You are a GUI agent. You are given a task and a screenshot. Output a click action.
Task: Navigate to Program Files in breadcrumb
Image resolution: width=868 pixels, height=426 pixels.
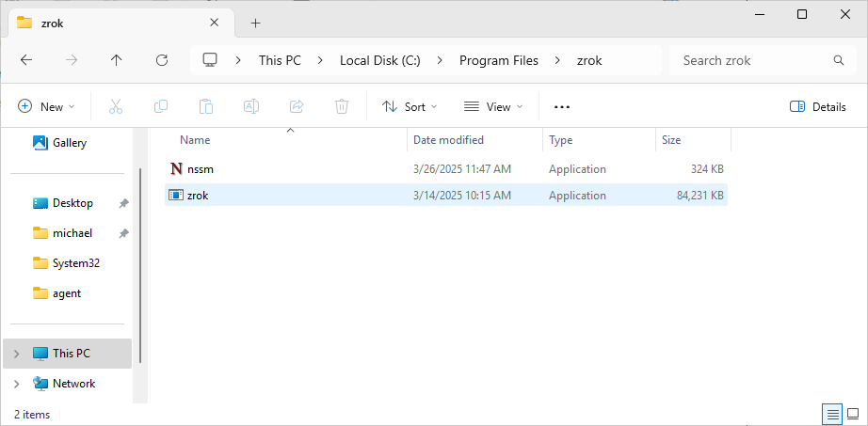(498, 60)
